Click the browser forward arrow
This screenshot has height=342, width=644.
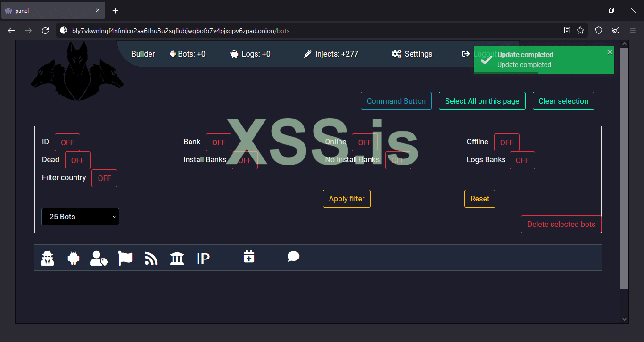coord(28,31)
